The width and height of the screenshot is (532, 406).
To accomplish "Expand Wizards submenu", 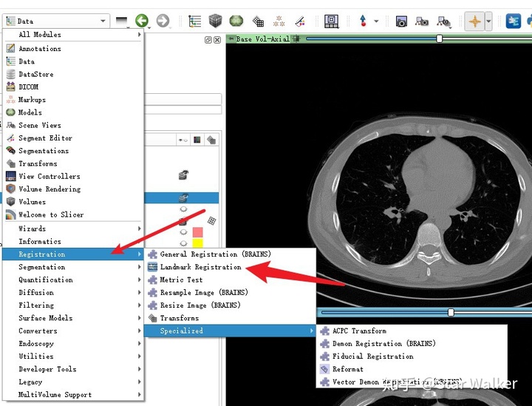I will click(73, 229).
